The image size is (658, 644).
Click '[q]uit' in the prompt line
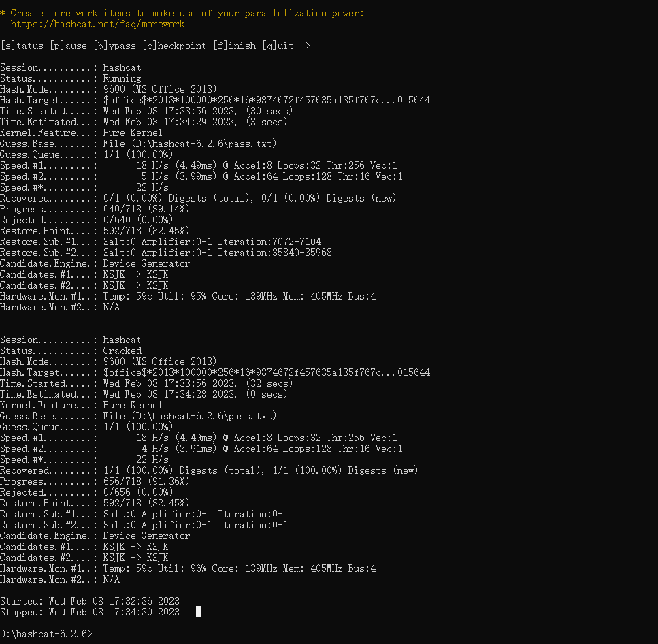pos(278,46)
